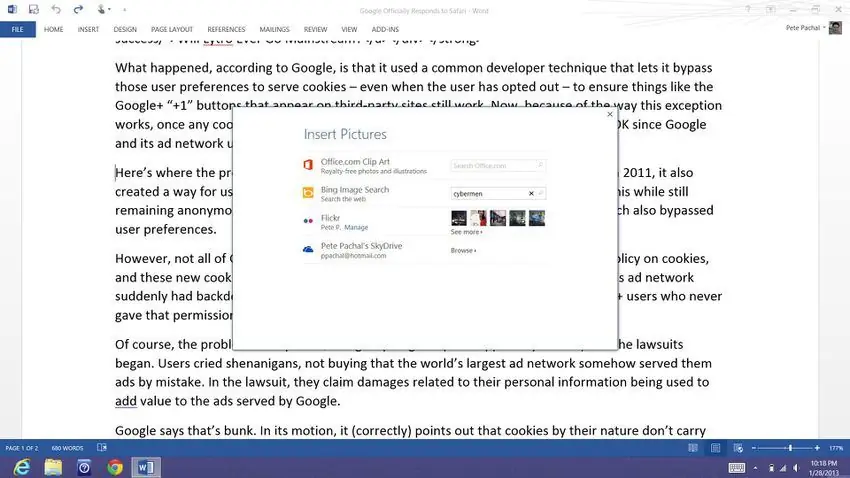
Task: Switch to the DESIGN ribbon tab
Action: point(125,29)
